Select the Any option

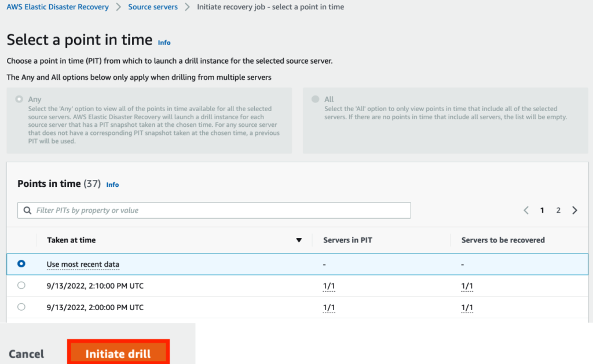[x=19, y=99]
